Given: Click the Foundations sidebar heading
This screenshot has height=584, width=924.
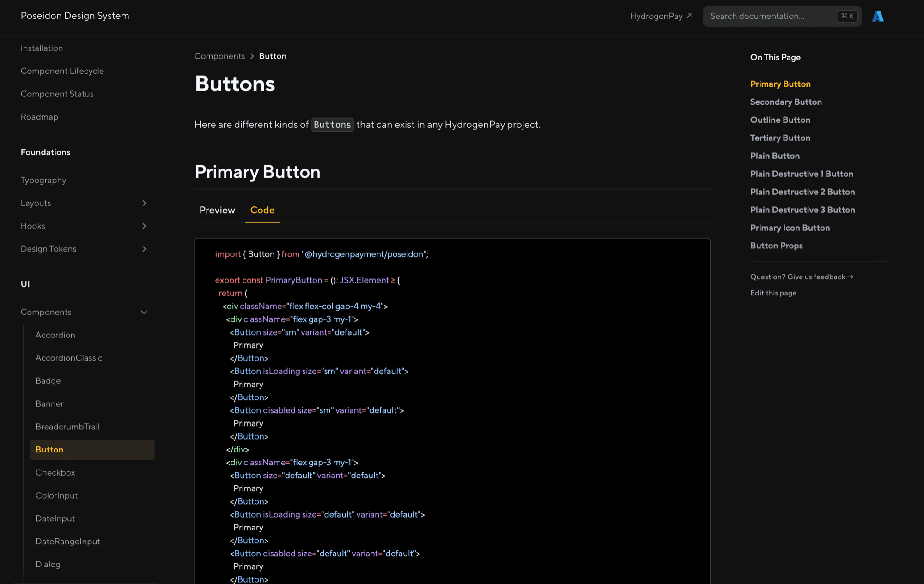Looking at the screenshot, I should point(46,152).
